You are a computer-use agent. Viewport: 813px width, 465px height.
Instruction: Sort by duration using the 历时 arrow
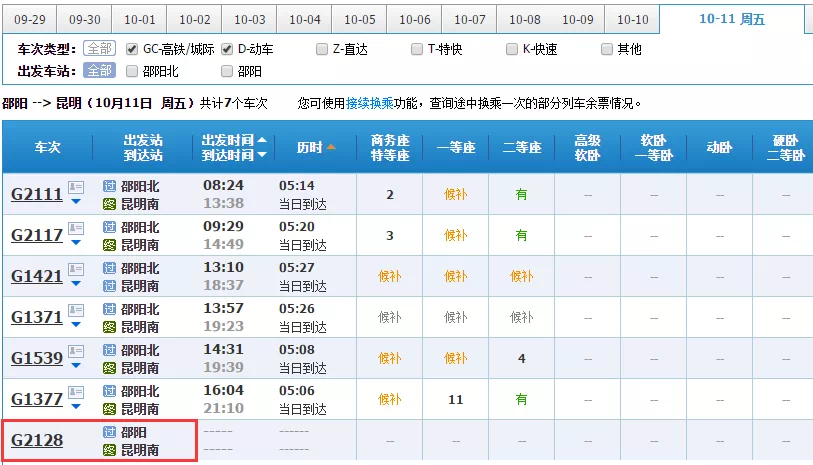point(331,147)
